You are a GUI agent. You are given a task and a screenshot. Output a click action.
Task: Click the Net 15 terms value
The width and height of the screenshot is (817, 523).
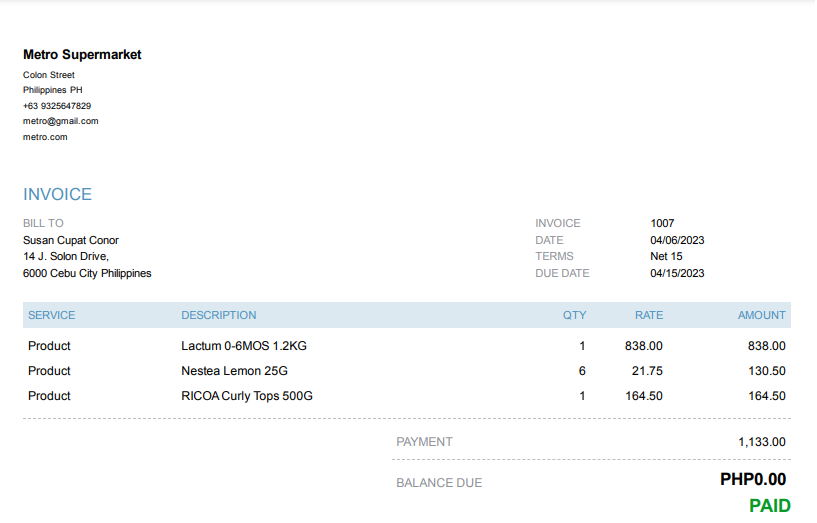click(x=666, y=256)
